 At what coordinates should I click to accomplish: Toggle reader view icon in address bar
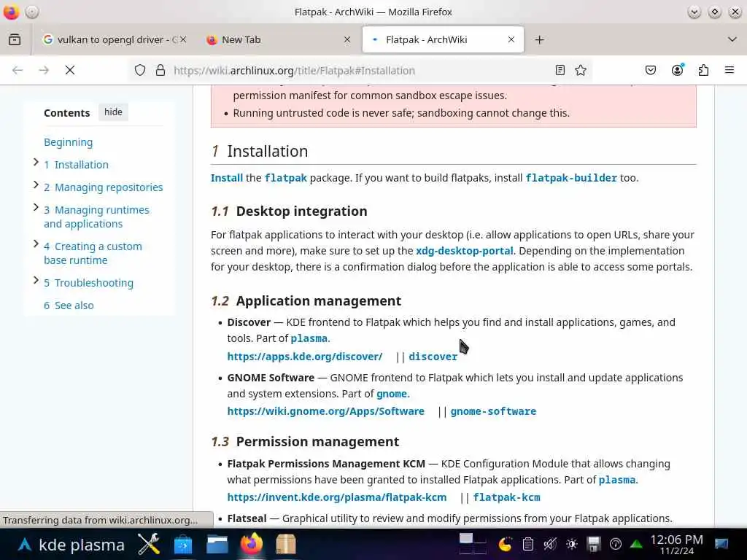pos(560,71)
